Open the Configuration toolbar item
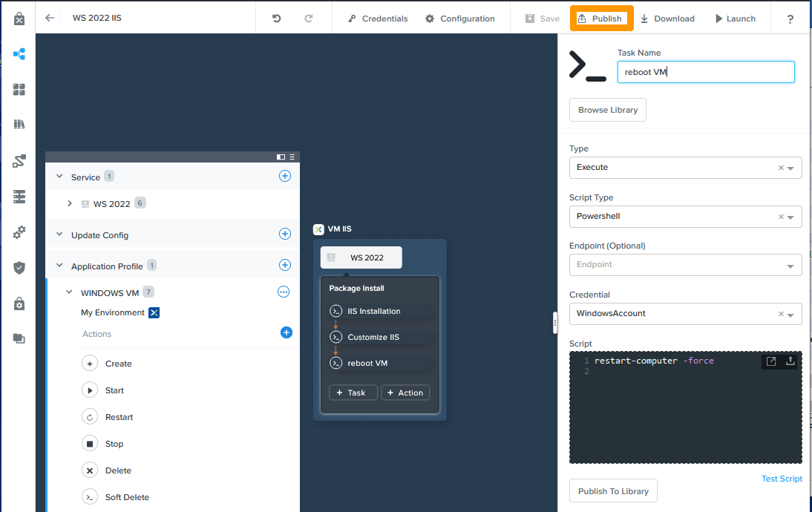 pos(460,19)
